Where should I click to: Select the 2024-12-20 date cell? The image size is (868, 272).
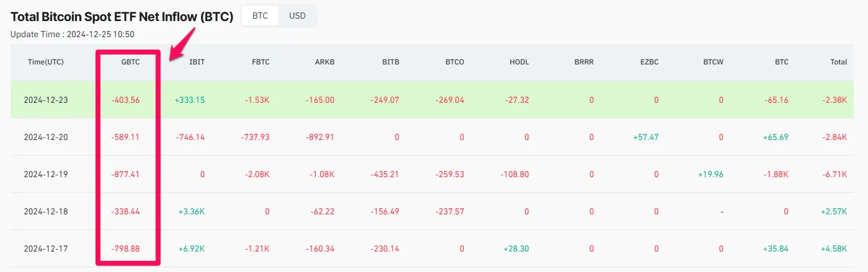46,137
